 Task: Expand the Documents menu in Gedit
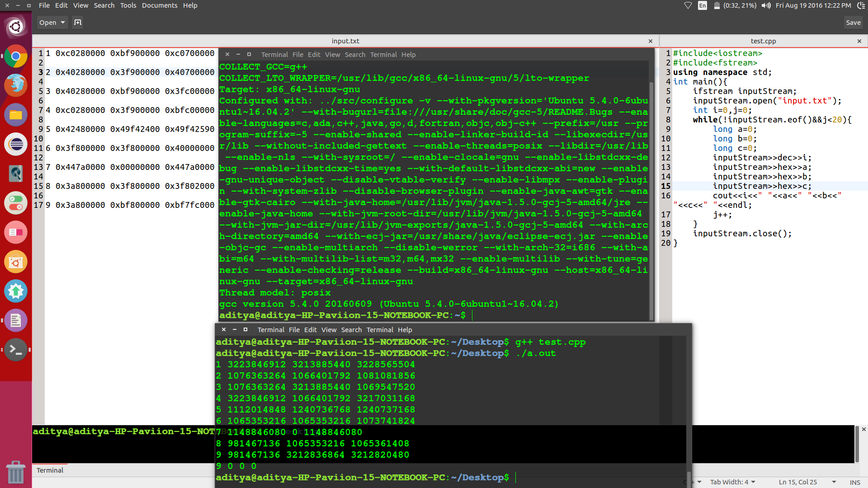pos(159,5)
